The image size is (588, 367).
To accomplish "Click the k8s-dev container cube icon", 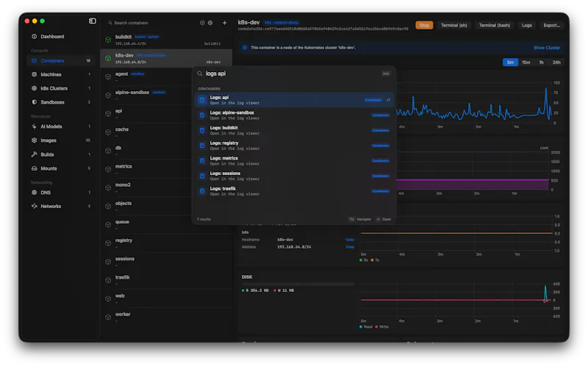I will click(x=108, y=58).
